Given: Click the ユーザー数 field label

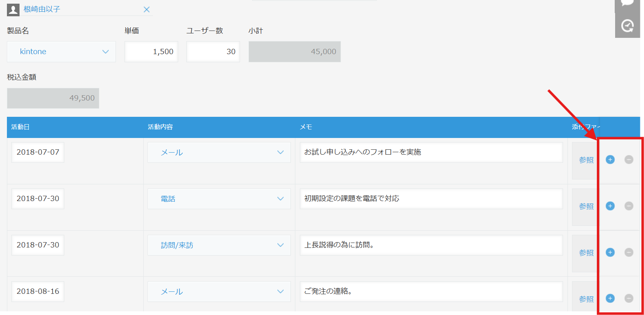Looking at the screenshot, I should pyautogui.click(x=205, y=31).
